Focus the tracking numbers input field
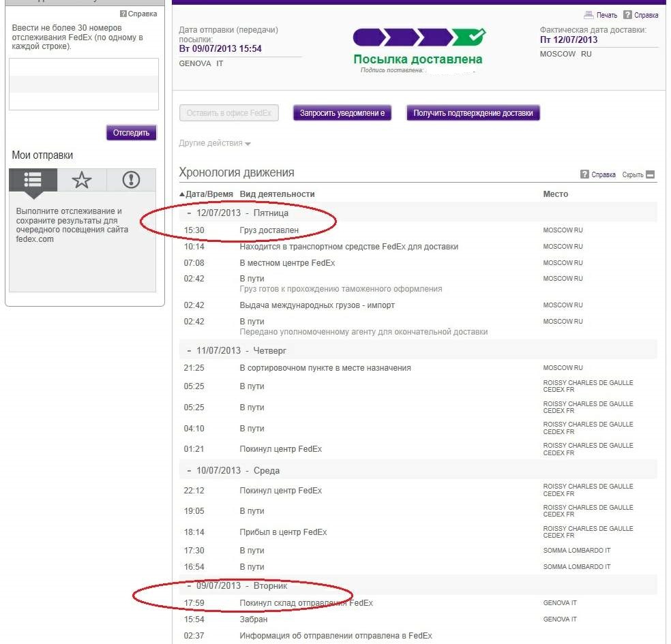671x644 pixels. click(x=84, y=85)
